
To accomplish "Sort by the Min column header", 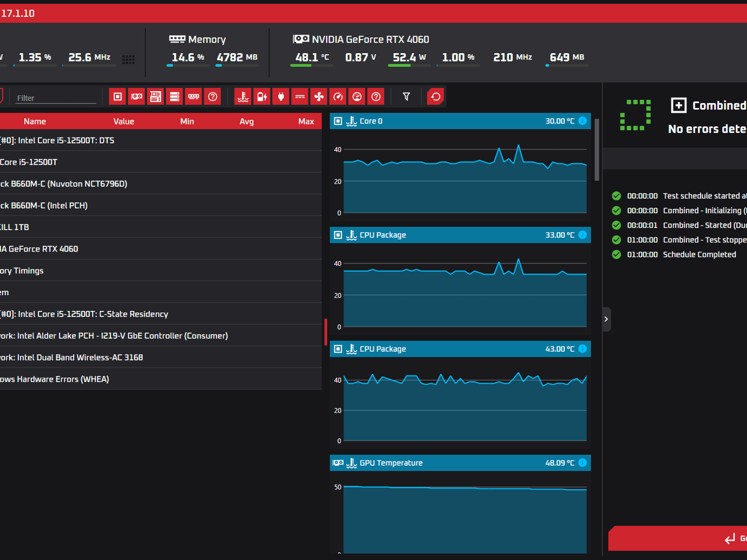I will [x=187, y=121].
